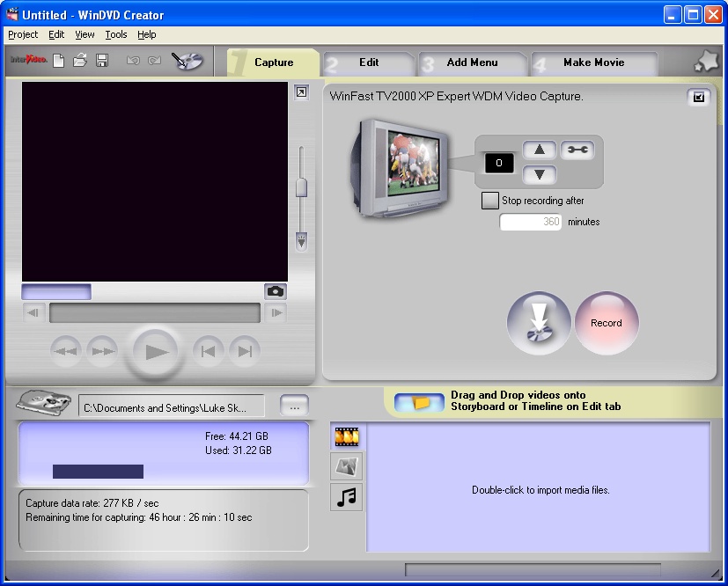Switch to the Add Menu tab
This screenshot has height=586, width=728.
tap(472, 62)
